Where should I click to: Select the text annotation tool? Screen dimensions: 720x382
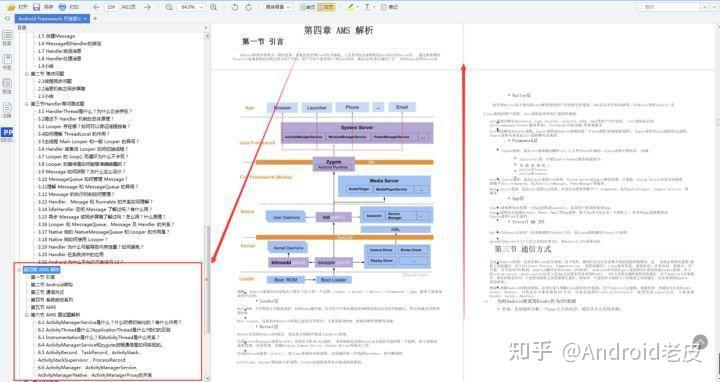tap(367, 7)
